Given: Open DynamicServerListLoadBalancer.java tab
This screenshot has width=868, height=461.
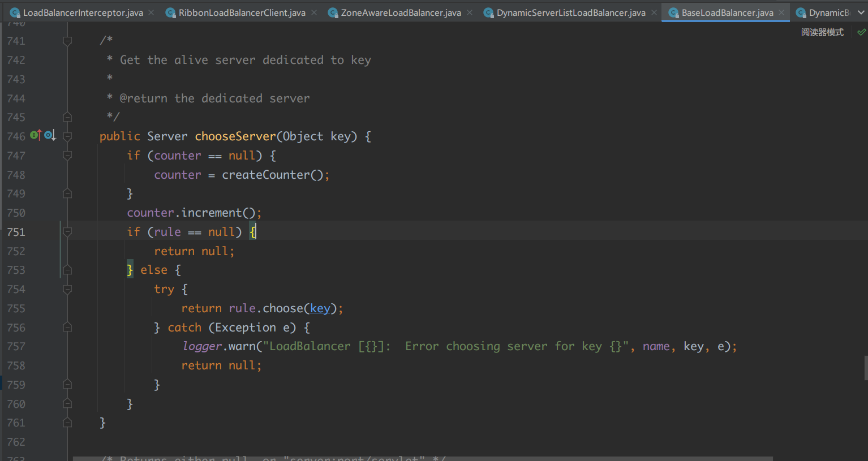Looking at the screenshot, I should pos(571,12).
